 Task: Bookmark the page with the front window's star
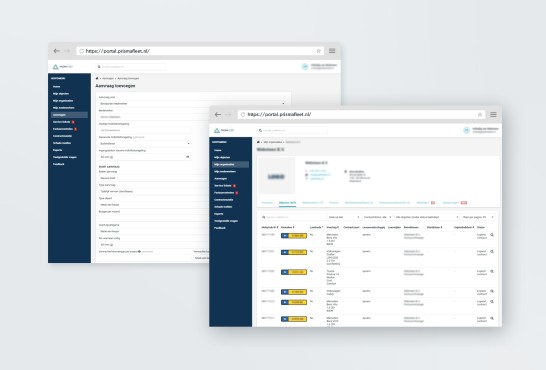479,115
